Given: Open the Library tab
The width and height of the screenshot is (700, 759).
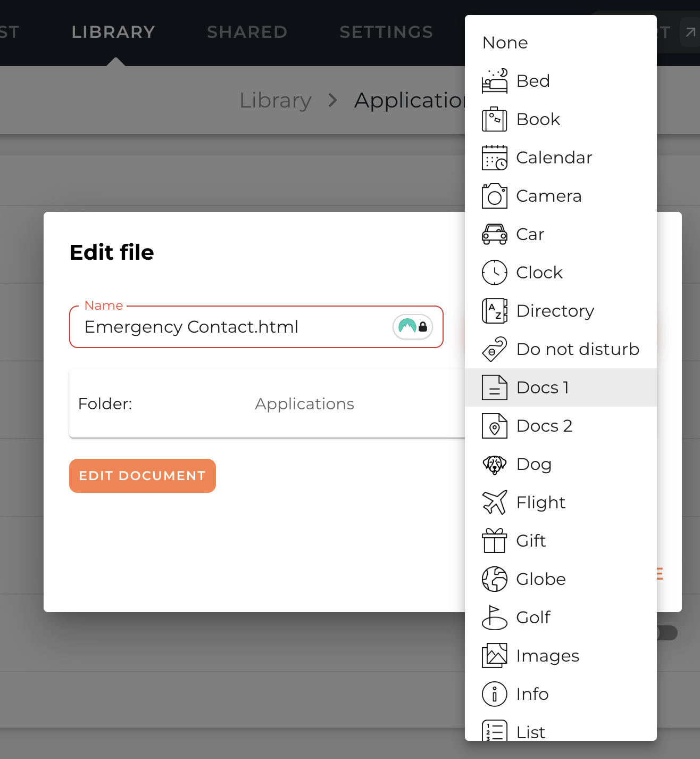Looking at the screenshot, I should 113,32.
